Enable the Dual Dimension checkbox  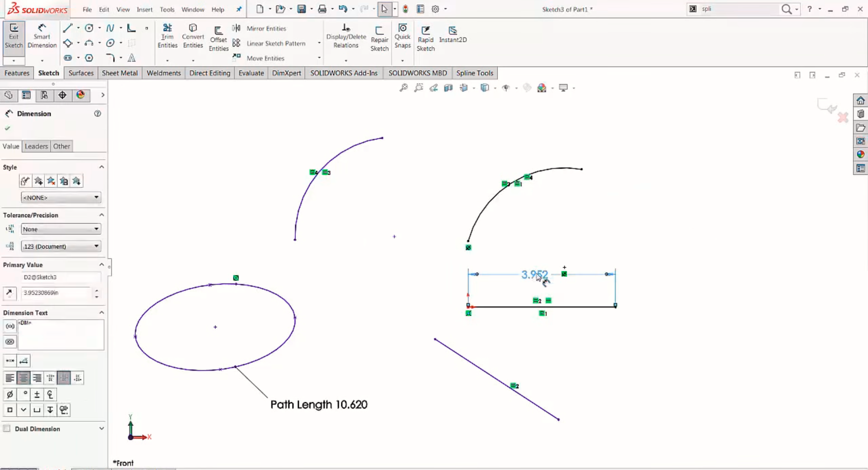coord(7,429)
